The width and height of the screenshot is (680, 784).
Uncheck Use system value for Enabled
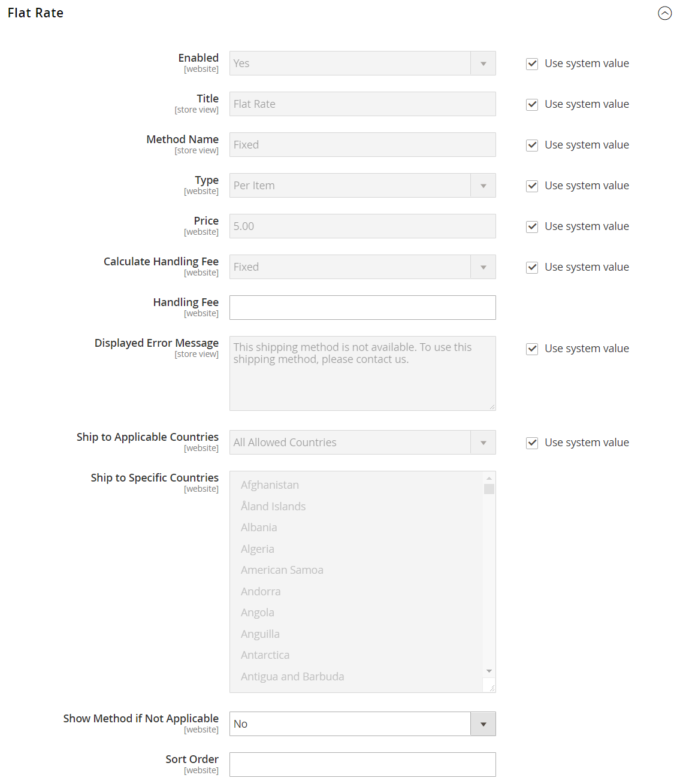[532, 63]
